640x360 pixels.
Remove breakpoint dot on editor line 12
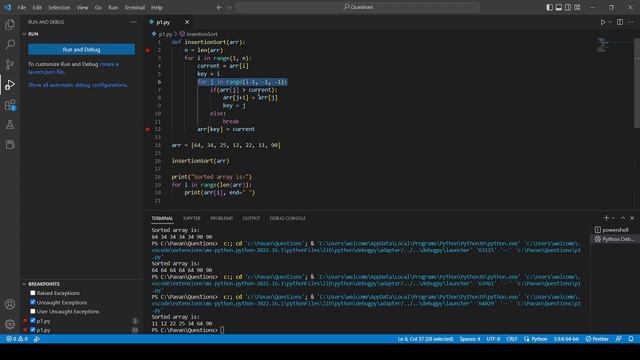click(x=147, y=129)
